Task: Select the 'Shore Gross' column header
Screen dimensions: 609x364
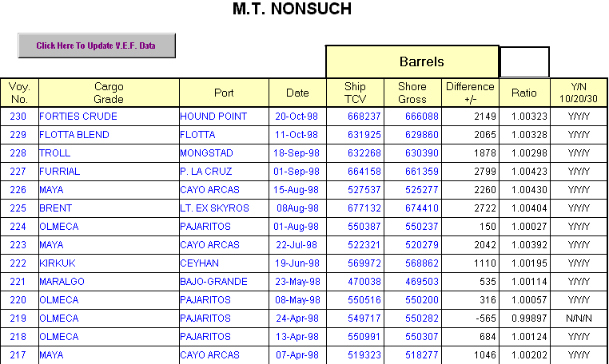Action: 412,93
